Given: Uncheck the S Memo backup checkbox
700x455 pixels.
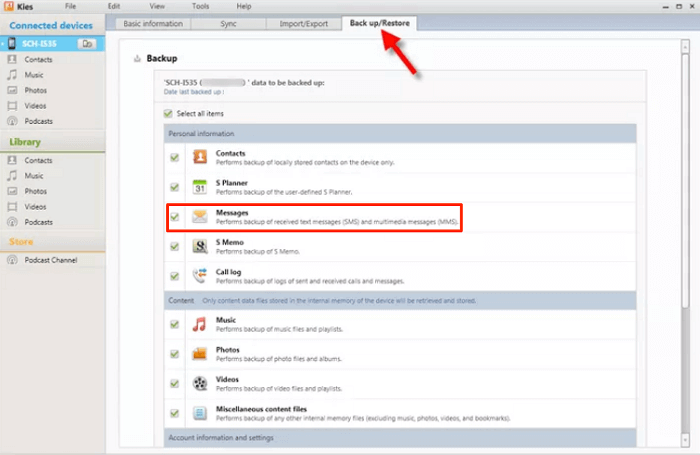Looking at the screenshot, I should coord(175,246).
